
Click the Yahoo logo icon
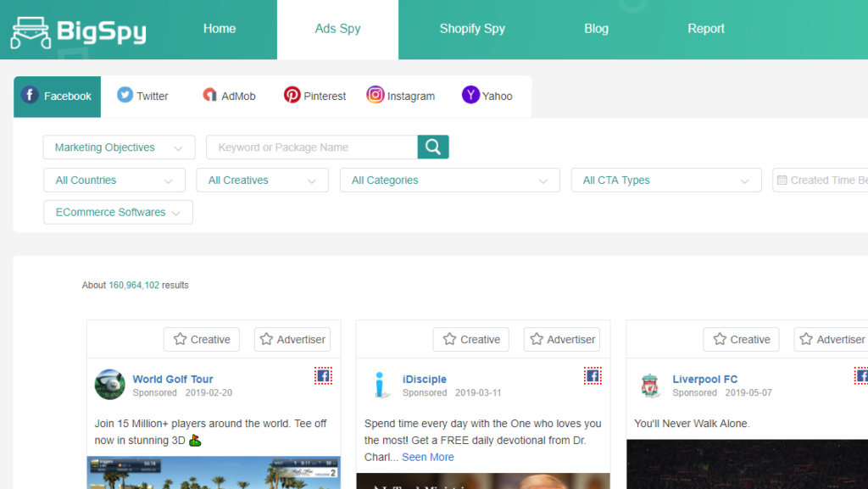click(x=470, y=95)
